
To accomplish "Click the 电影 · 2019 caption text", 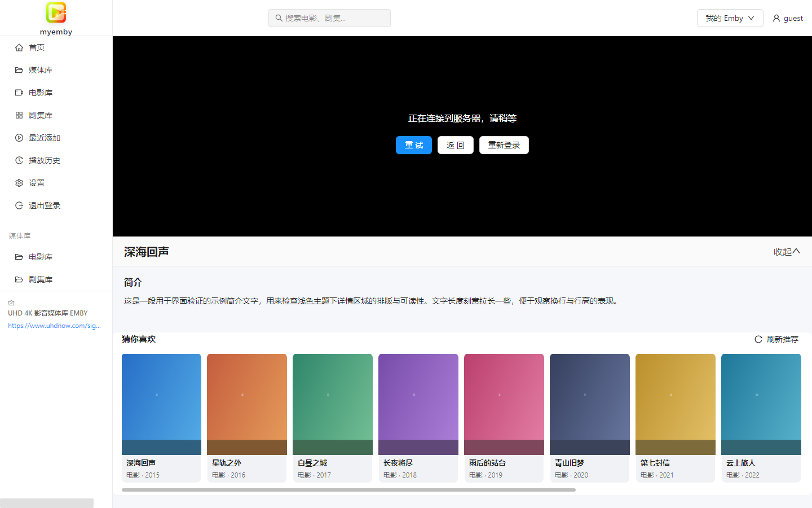I will (486, 475).
